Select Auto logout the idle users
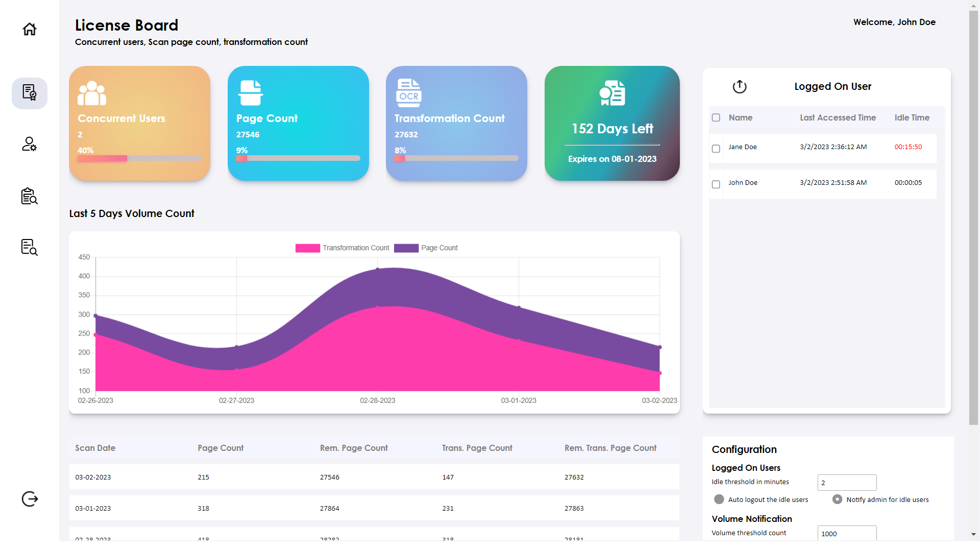The width and height of the screenshot is (980, 551). [719, 499]
